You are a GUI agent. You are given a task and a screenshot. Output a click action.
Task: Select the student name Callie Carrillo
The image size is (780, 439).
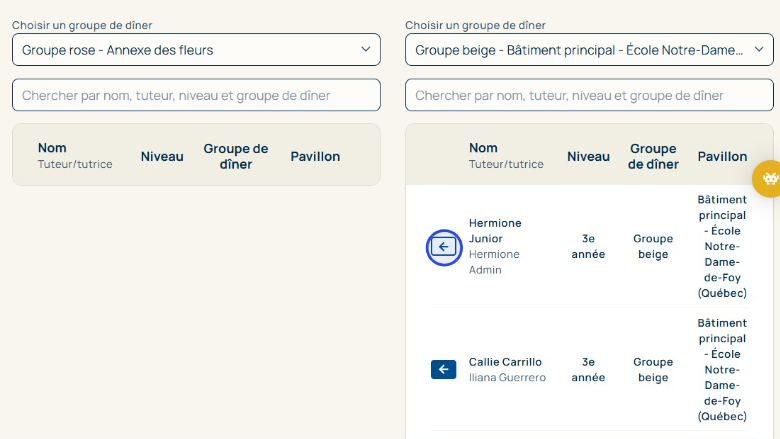505,362
